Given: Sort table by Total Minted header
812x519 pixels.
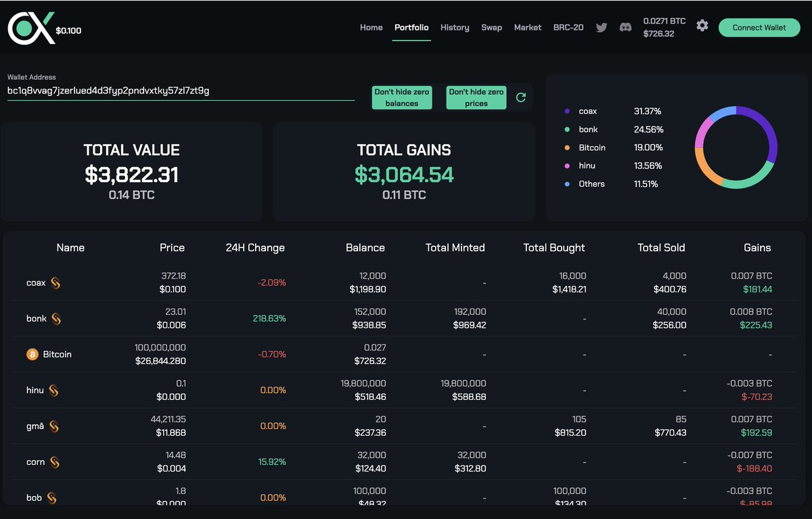Looking at the screenshot, I should pyautogui.click(x=455, y=248).
